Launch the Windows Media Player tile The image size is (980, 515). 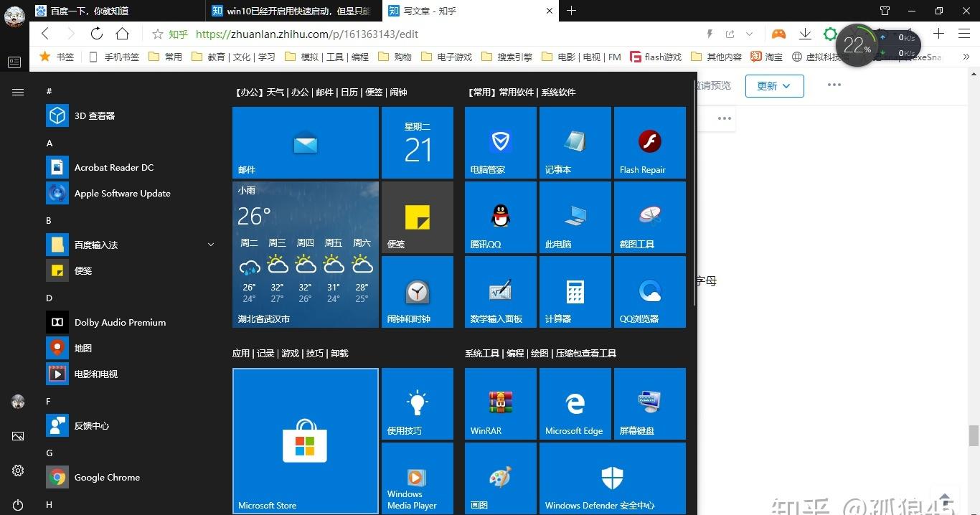coord(418,478)
